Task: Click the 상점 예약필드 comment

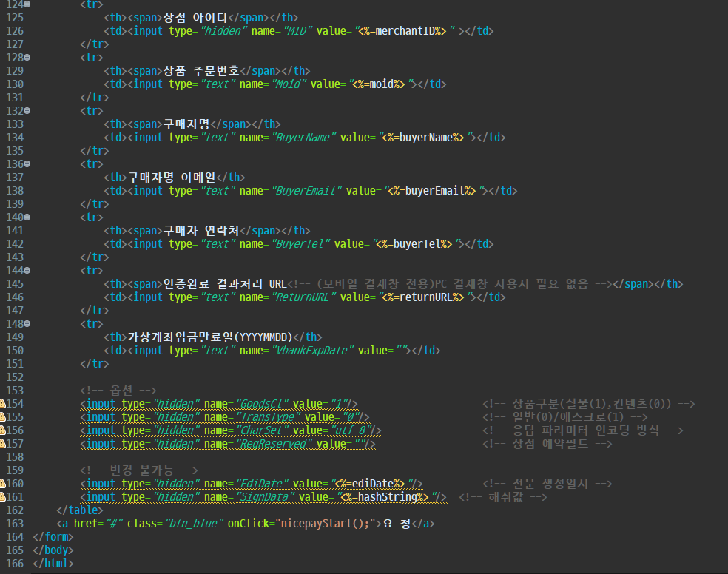Action: [x=547, y=444]
